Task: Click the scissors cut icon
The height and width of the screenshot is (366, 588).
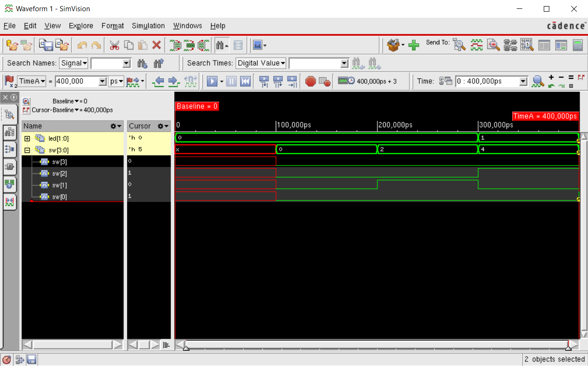Action: (x=114, y=45)
